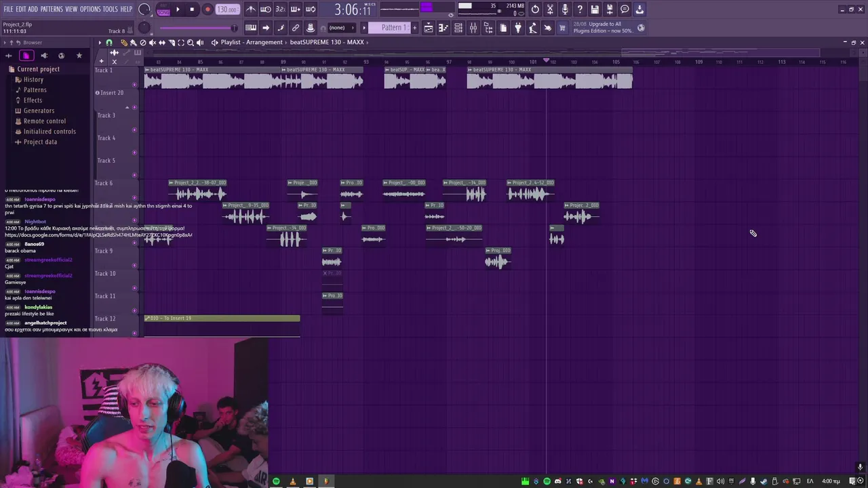
Task: Click the tempo field showing 130.000
Action: click(x=227, y=9)
